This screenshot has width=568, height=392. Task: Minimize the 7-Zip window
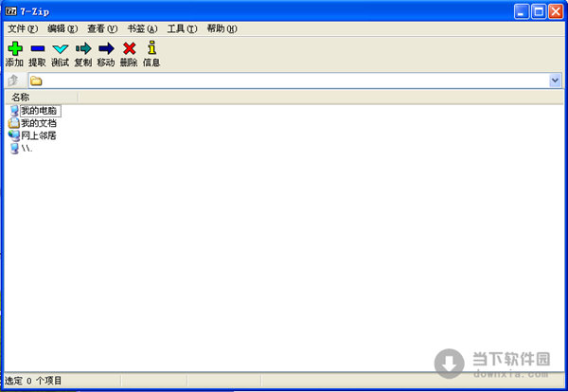[x=522, y=11]
